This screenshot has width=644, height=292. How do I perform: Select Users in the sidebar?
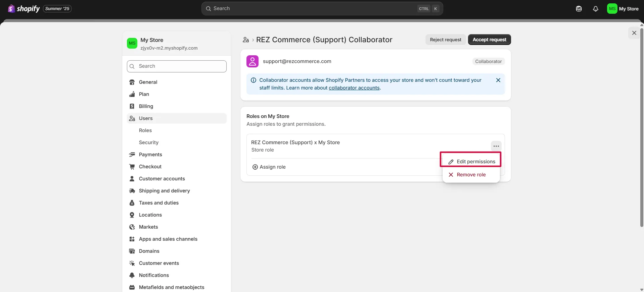click(x=177, y=118)
